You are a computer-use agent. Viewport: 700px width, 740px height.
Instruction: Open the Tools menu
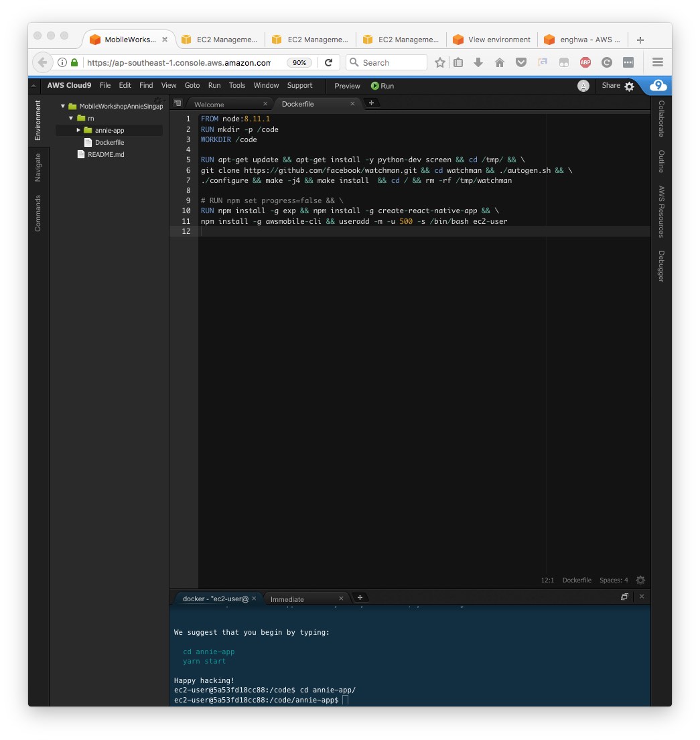(x=236, y=85)
